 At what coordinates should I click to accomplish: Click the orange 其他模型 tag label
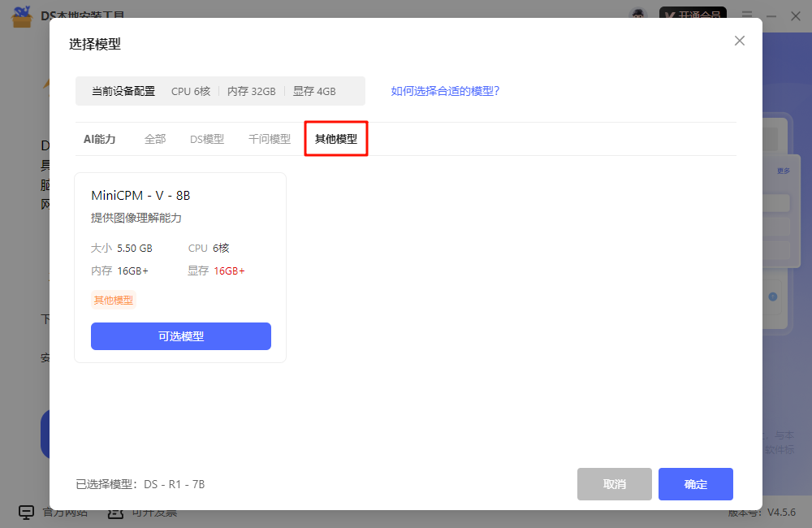coord(113,301)
